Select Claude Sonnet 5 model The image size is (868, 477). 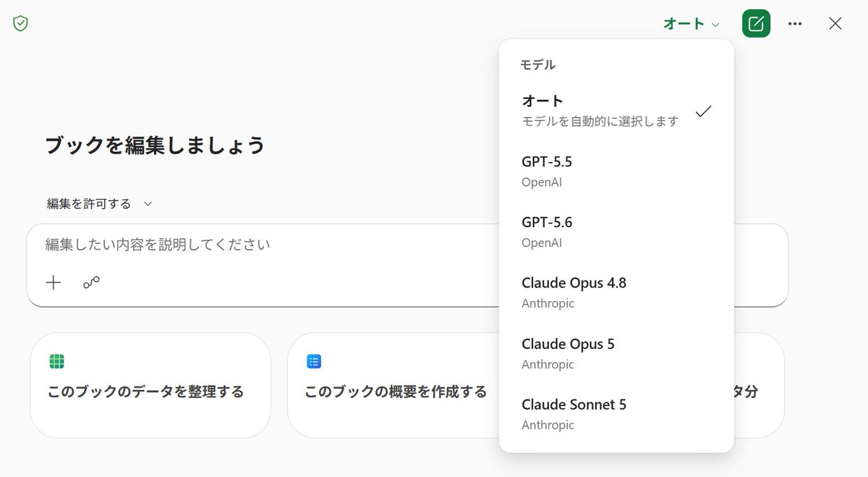click(x=616, y=414)
